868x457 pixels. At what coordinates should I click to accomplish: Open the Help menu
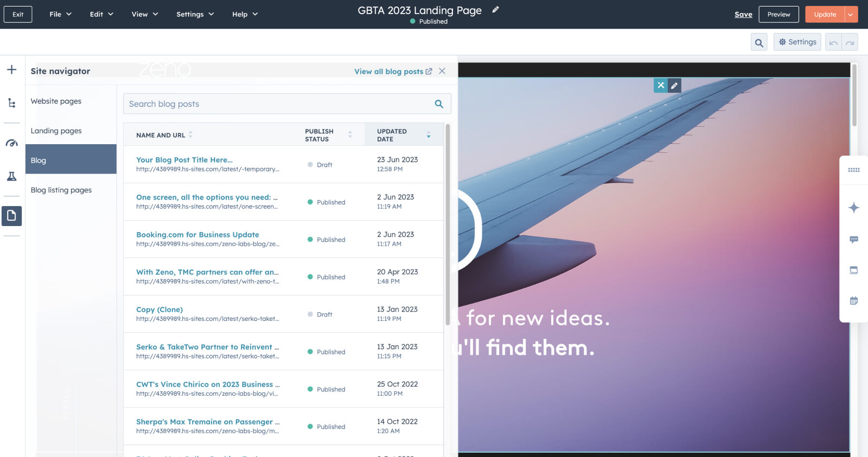pos(245,14)
